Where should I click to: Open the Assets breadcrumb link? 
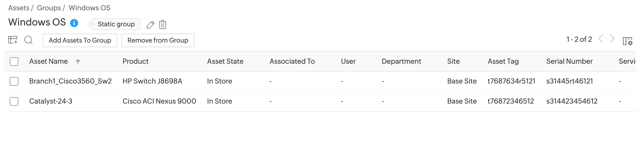(19, 8)
